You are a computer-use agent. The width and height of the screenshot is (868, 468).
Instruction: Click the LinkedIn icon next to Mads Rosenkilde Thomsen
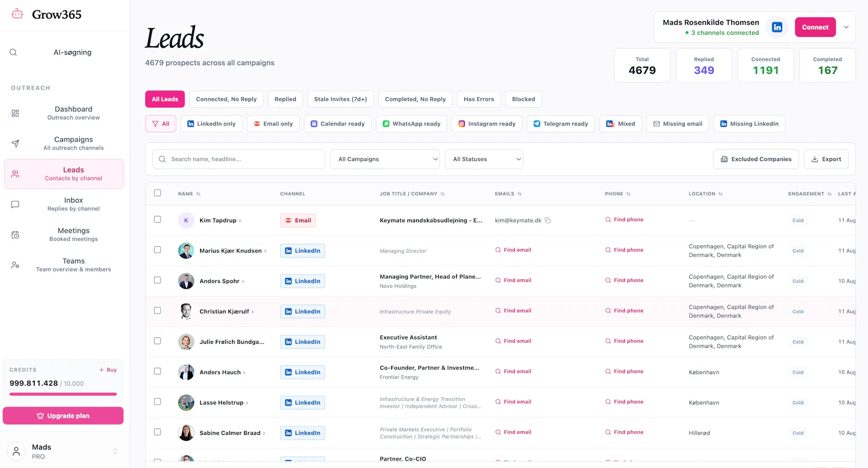(777, 27)
